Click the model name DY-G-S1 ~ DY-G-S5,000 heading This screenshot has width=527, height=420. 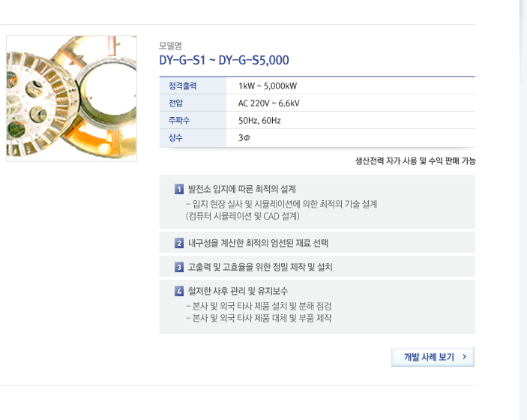[224, 60]
